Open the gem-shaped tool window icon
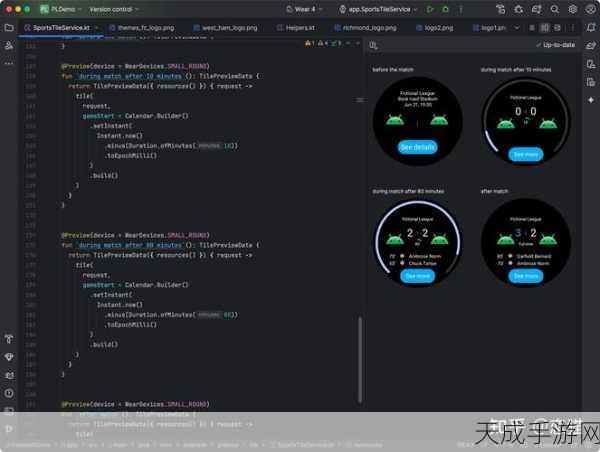The image size is (600, 452). pos(9,357)
